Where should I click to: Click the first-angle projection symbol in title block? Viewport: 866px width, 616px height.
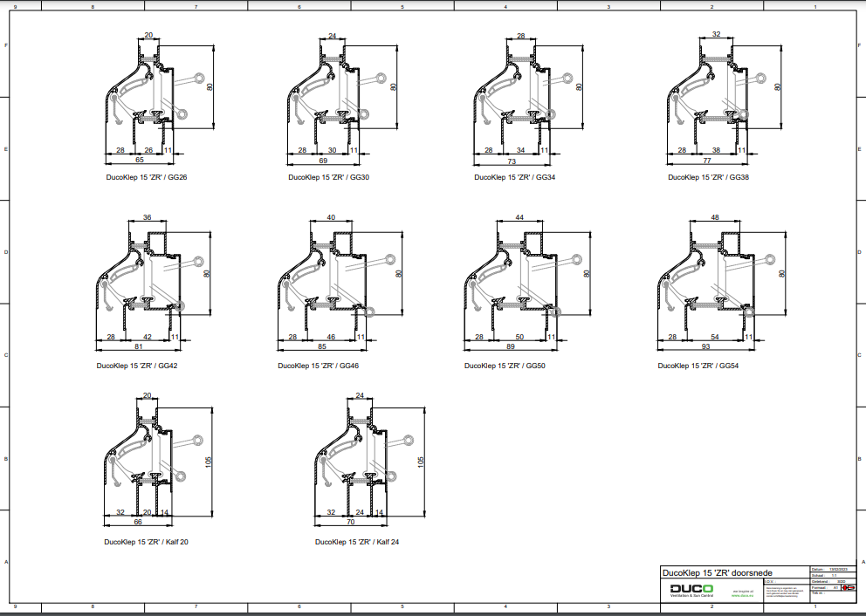tap(849, 588)
